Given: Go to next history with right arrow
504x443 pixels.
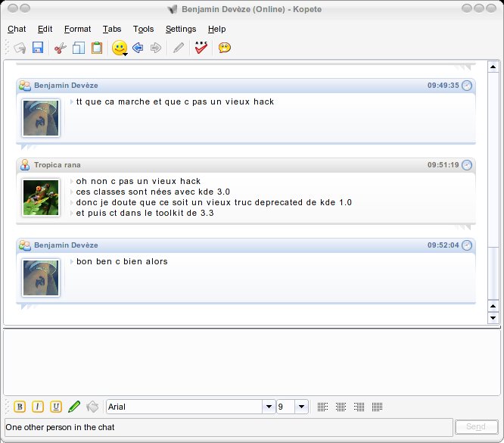Looking at the screenshot, I should [156, 48].
